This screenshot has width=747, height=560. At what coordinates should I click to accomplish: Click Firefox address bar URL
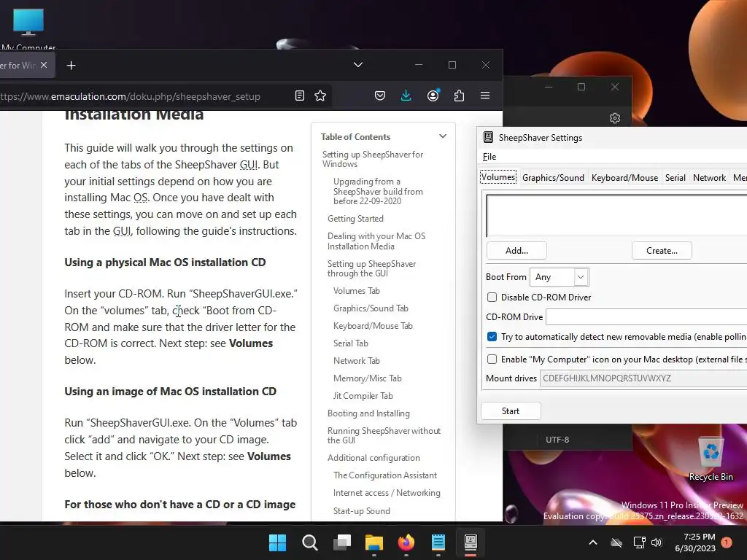[130, 96]
